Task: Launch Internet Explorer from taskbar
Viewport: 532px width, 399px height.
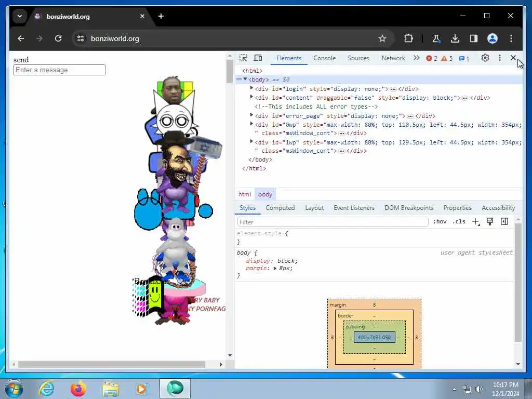Action: click(x=46, y=389)
